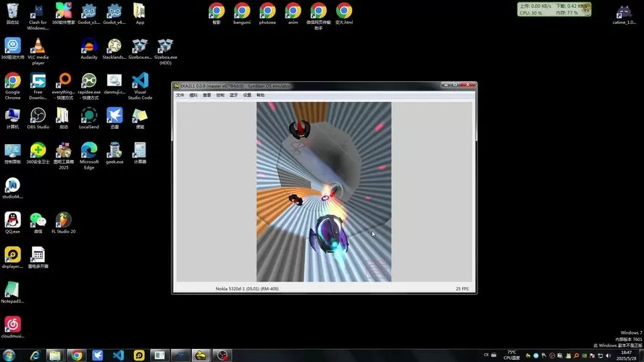The image size is (644, 362).
Task: Select the App folder desktop icon
Action: pyautogui.click(x=140, y=14)
